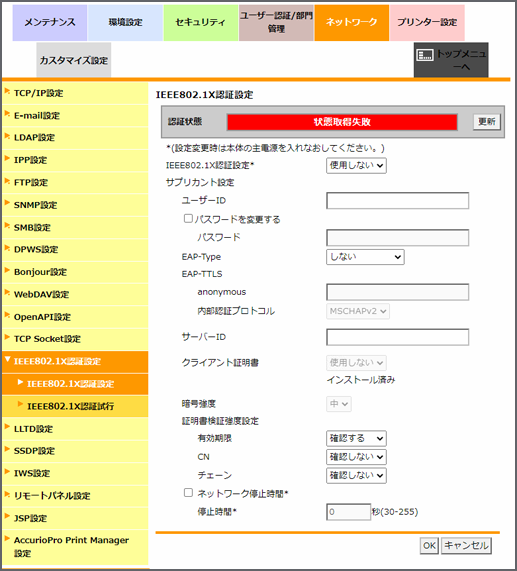Viewport: 517px width, 571px height.
Task: Open LDAP設定 in sidebar
Action: (x=75, y=138)
